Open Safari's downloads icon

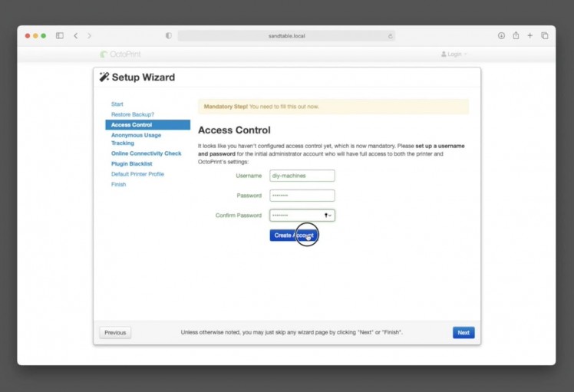click(x=501, y=35)
